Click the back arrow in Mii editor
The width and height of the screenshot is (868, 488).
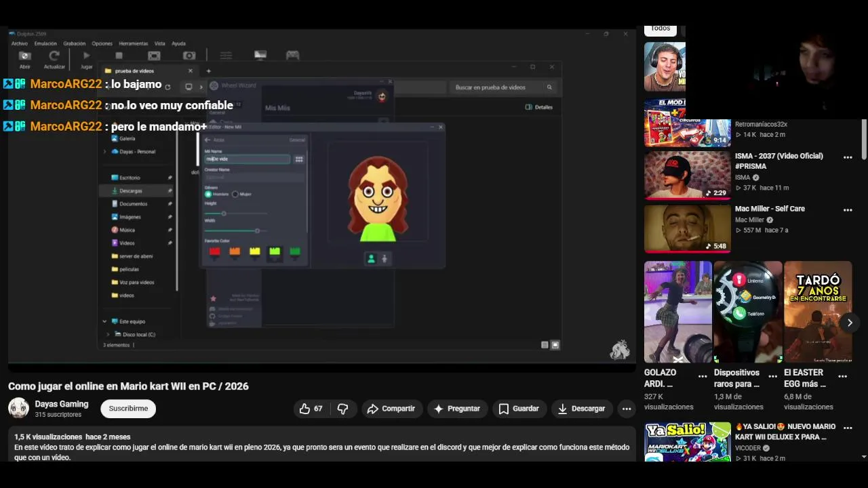(x=208, y=140)
